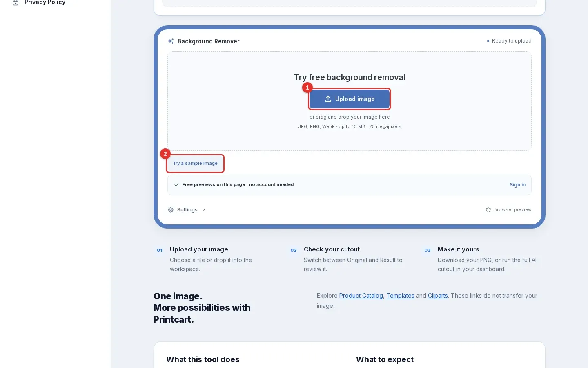Try a sample image

[x=195, y=163]
